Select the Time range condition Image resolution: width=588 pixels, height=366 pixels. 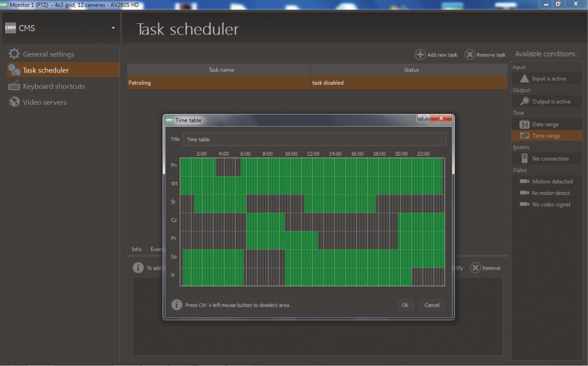[545, 136]
